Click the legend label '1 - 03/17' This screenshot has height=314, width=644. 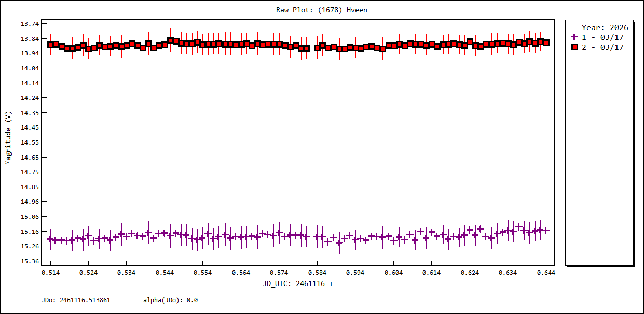602,37
